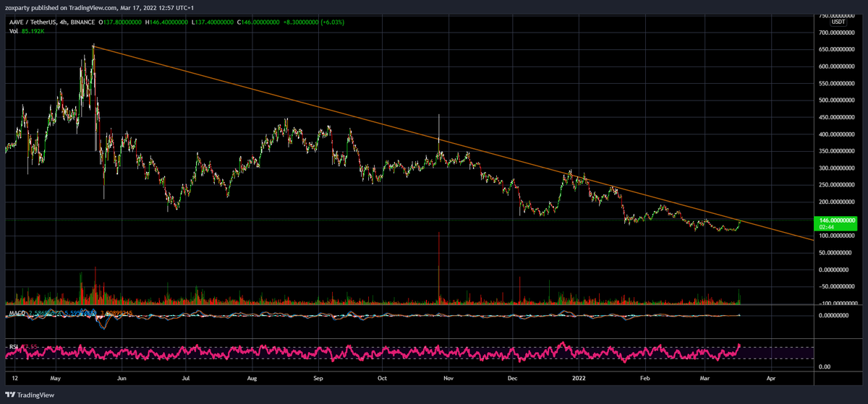Image resolution: width=868 pixels, height=404 pixels.
Task: Click the Feb label on time axis
Action: [x=645, y=377]
